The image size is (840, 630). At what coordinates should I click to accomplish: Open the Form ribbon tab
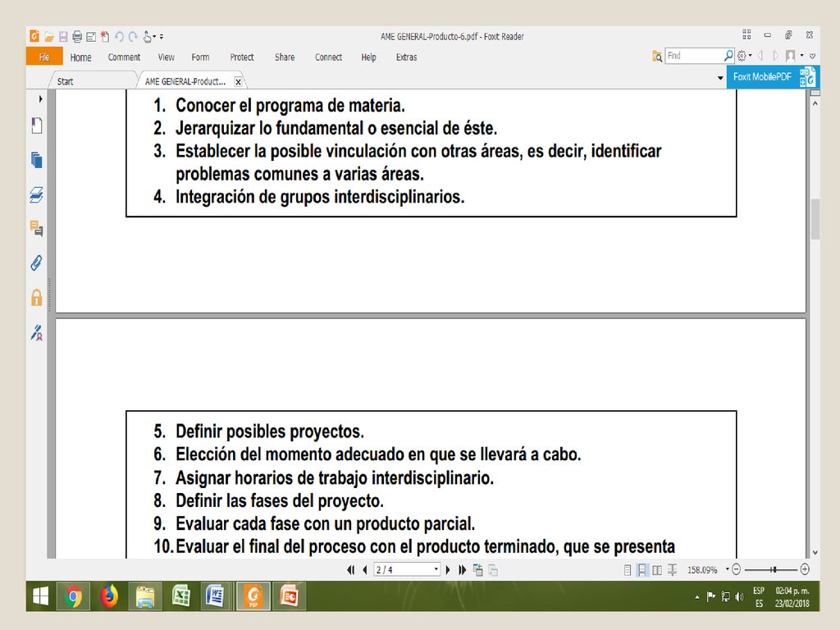pos(200,57)
